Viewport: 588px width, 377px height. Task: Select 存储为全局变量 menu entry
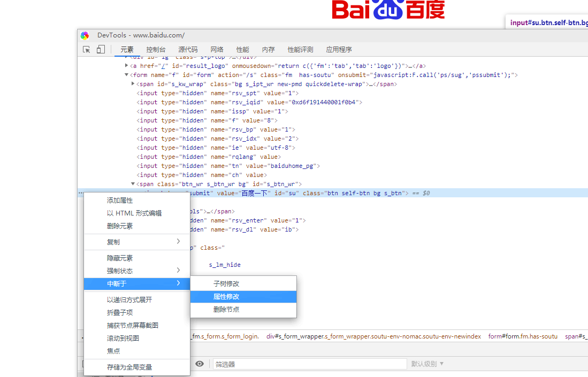pyautogui.click(x=137, y=367)
